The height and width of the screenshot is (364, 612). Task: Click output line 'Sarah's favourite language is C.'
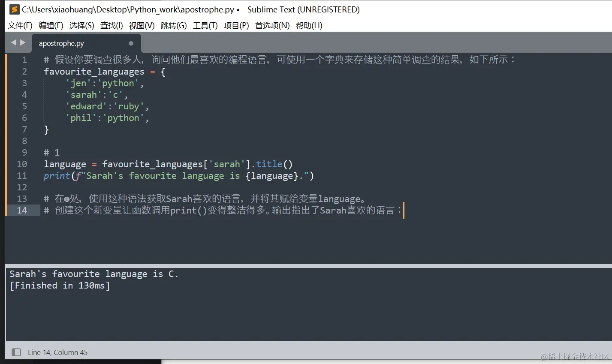[x=94, y=274]
